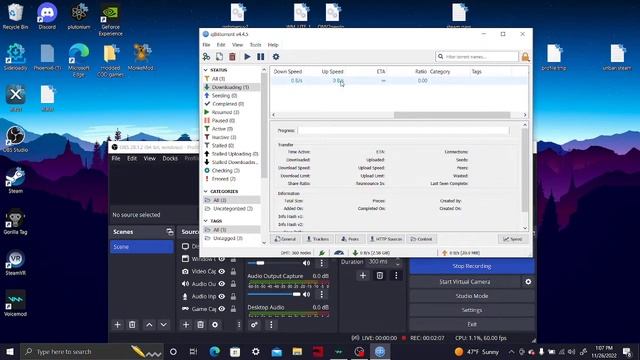The height and width of the screenshot is (360, 640).
Task: Resume torrents with the play toolbar icon
Action: (x=247, y=57)
